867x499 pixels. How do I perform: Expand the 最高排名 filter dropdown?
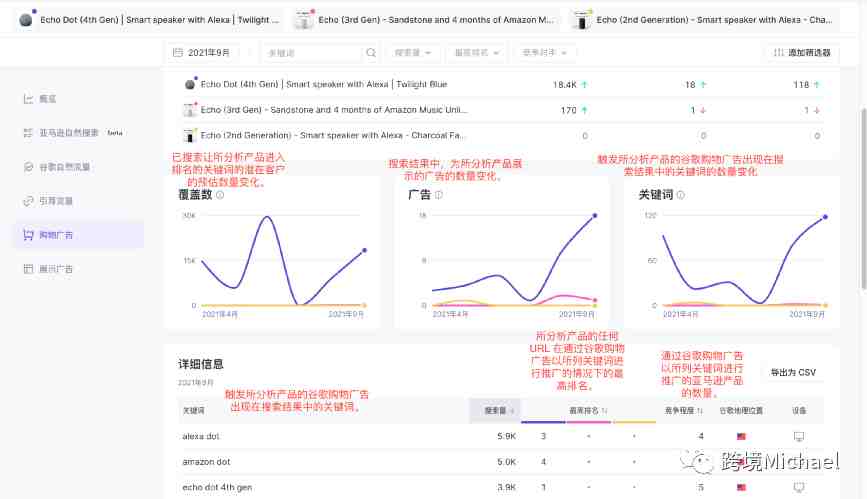[476, 52]
